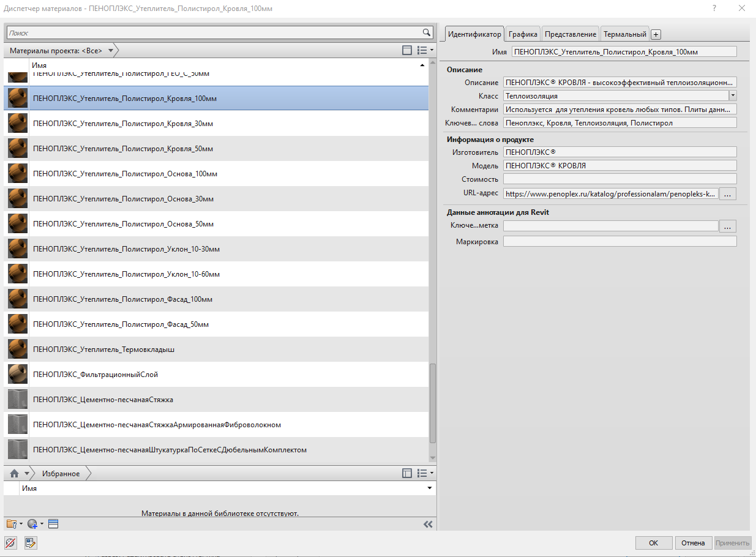Toggle the project materials pane view icon
The image size is (756, 557).
407,50
